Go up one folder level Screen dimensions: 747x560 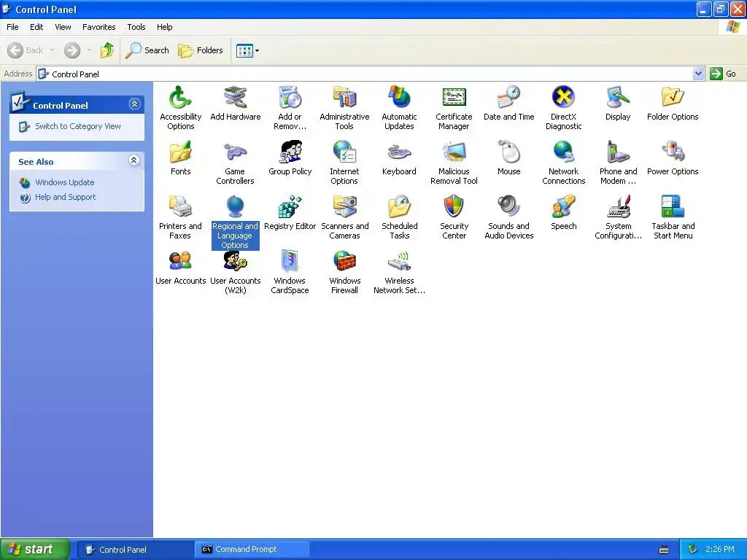coord(107,50)
